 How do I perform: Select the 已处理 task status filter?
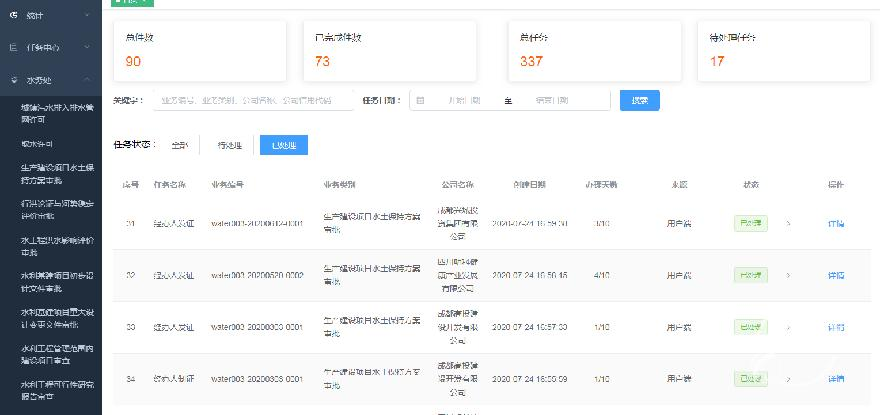click(283, 145)
